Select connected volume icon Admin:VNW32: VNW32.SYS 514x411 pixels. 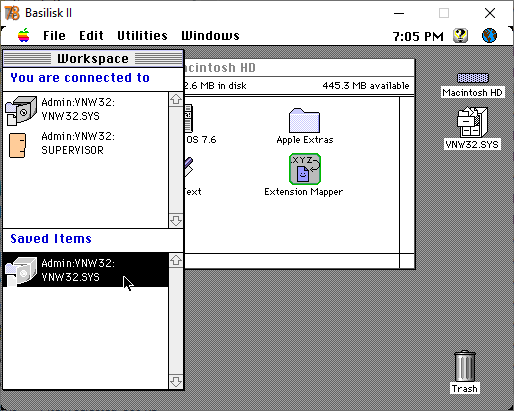click(21, 111)
